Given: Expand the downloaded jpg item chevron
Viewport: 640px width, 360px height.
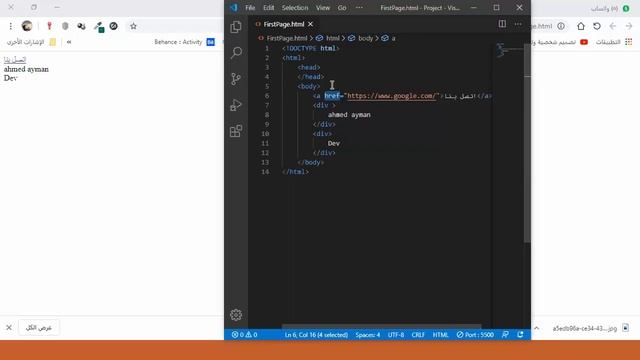Looking at the screenshot, I should pos(537,328).
